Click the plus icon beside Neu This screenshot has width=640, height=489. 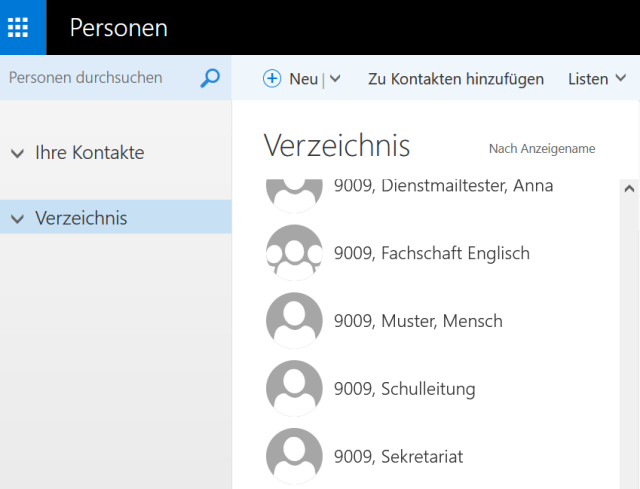272,79
